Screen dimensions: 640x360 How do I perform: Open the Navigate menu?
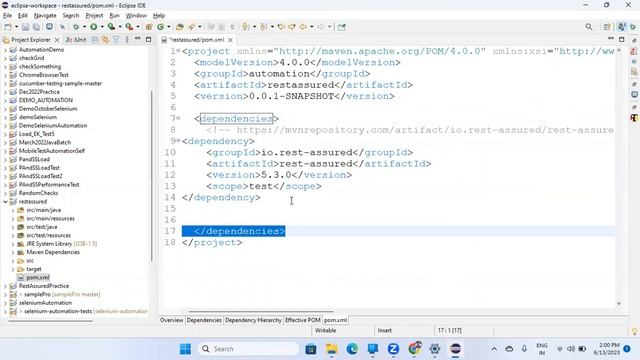coord(45,16)
